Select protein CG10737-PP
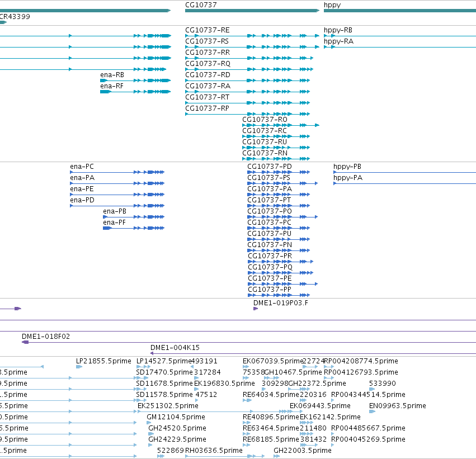This screenshot has height=459, width=476. point(270,290)
